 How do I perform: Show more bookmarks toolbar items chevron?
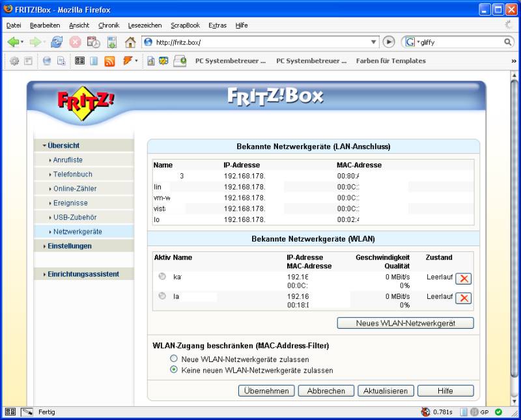(514, 61)
